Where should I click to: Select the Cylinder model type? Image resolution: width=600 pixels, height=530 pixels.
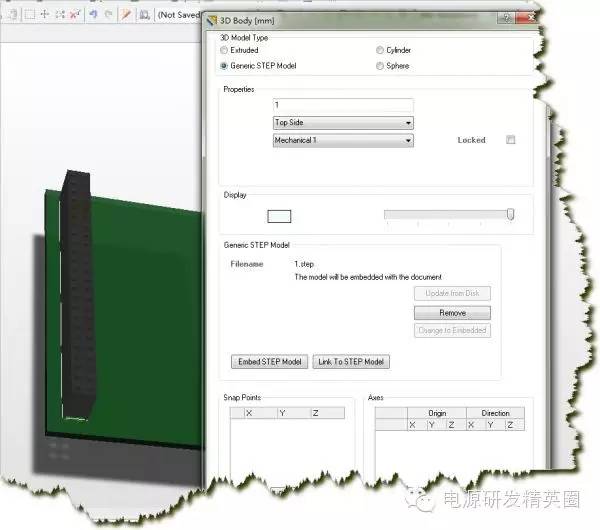pyautogui.click(x=379, y=50)
